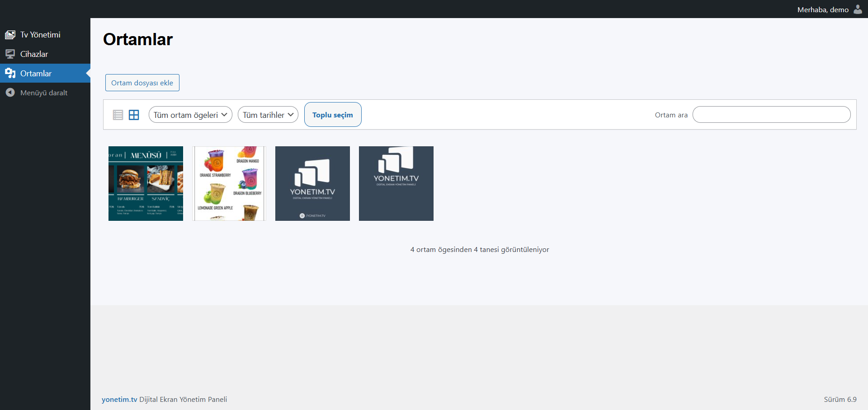Click the user avatar icon at top right
This screenshot has width=868, height=410.
(x=858, y=9)
